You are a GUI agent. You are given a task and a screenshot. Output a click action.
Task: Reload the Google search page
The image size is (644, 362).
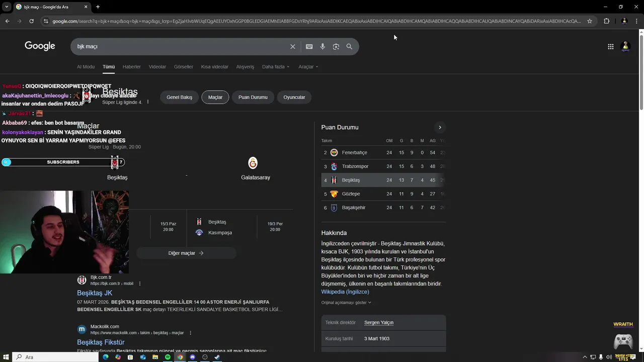31,21
